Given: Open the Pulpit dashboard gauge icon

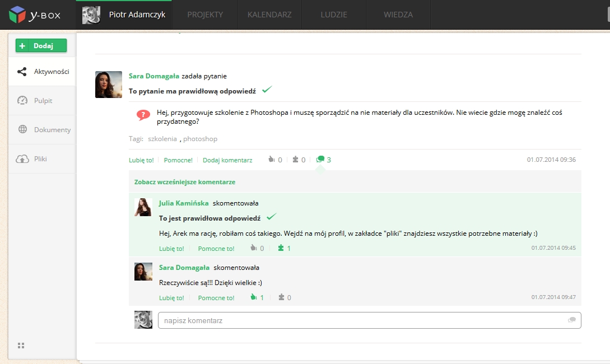Looking at the screenshot, I should (x=22, y=101).
